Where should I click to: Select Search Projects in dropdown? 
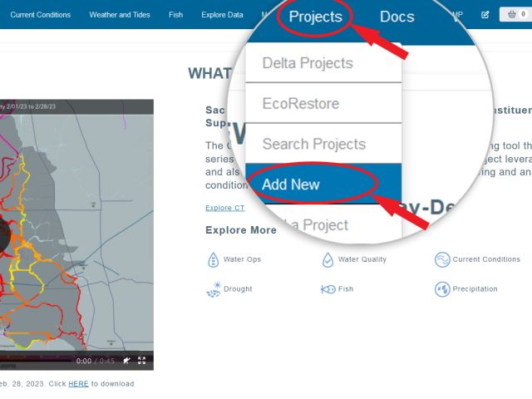323,144
